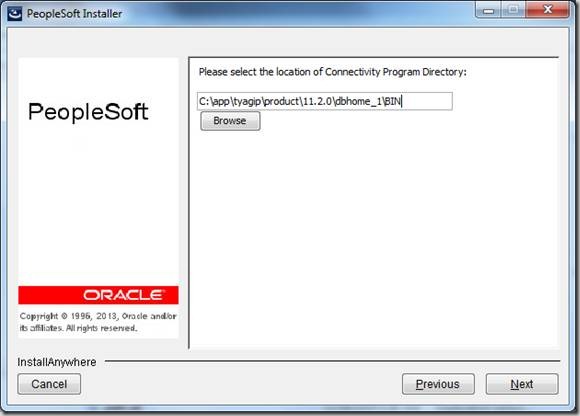Maximize the PeopleSoft Installer window
Screen dimensions: 580x416
[x=513, y=10]
